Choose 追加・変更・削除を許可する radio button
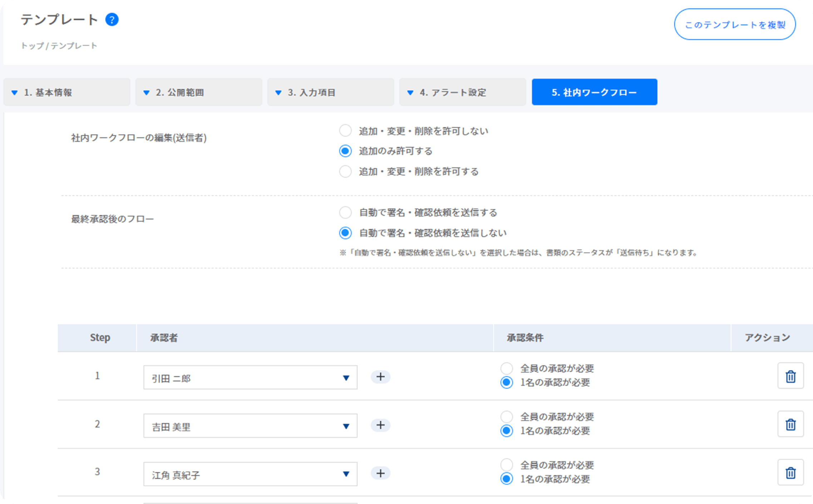 (x=345, y=172)
